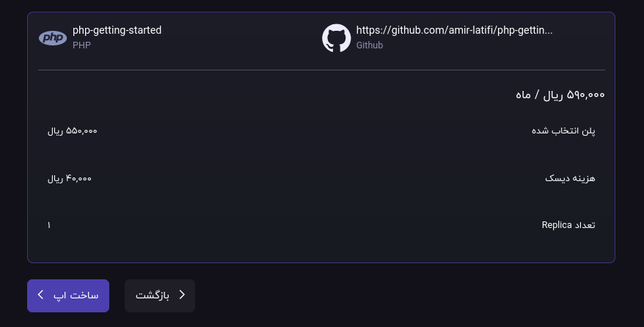Click the ساخت اپ button text label
This screenshot has height=327, width=644.
pyautogui.click(x=76, y=295)
